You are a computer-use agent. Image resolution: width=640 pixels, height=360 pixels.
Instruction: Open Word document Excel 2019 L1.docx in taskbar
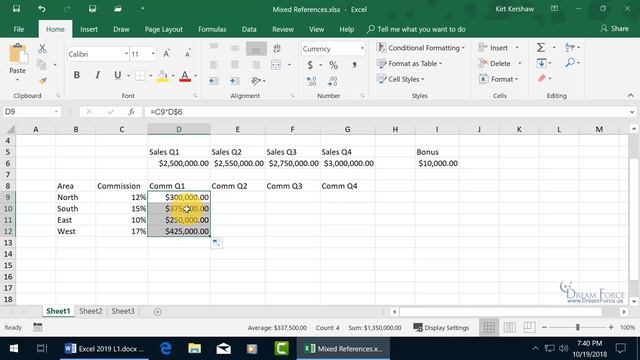[x=104, y=349]
